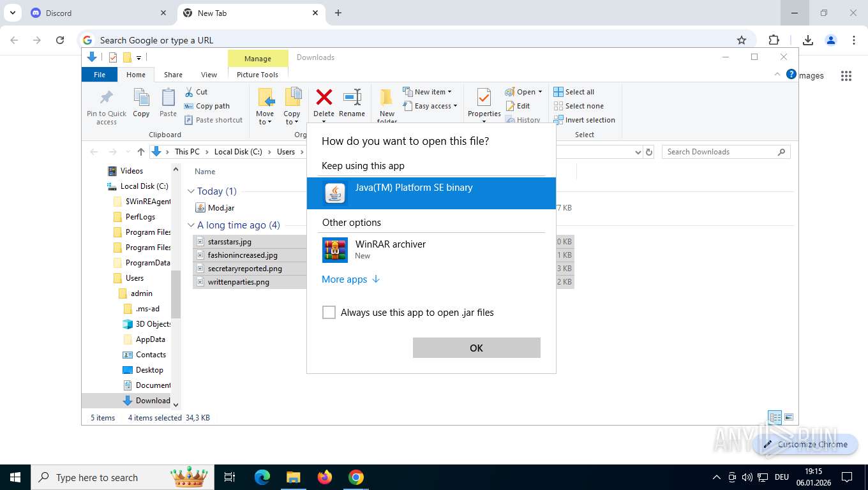Open a new Chrome tab plus button
Viewport: 868px width, 490px height.
[x=338, y=13]
